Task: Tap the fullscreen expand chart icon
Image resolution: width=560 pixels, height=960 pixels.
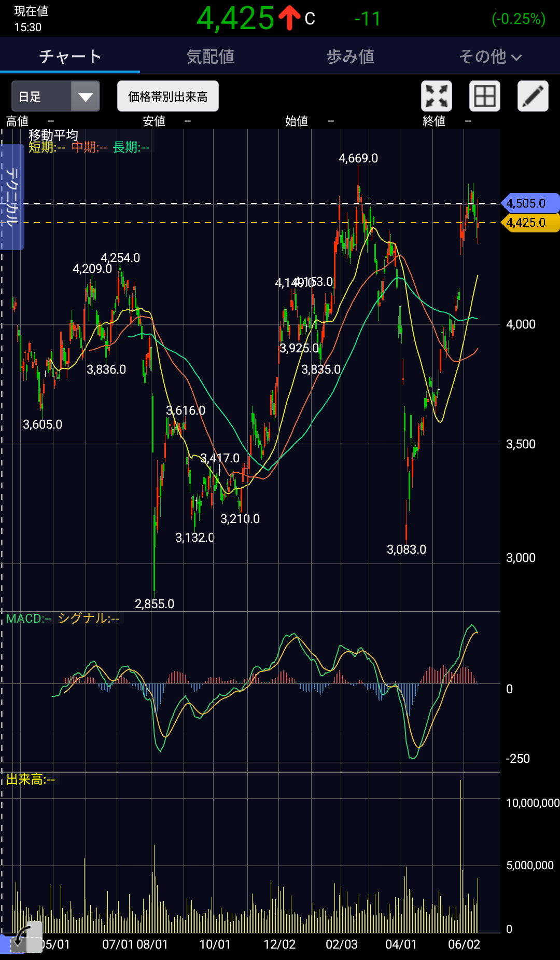Action: pyautogui.click(x=436, y=97)
